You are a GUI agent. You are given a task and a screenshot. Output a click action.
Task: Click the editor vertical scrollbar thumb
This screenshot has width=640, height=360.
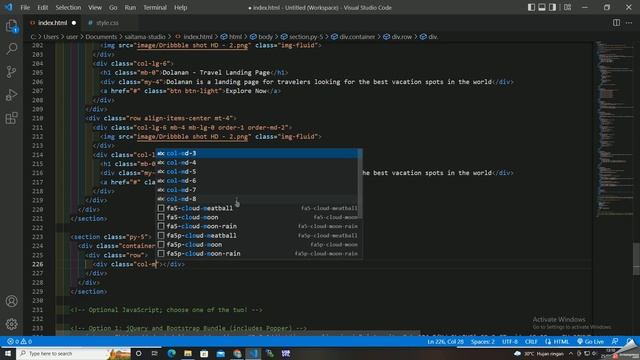636,258
